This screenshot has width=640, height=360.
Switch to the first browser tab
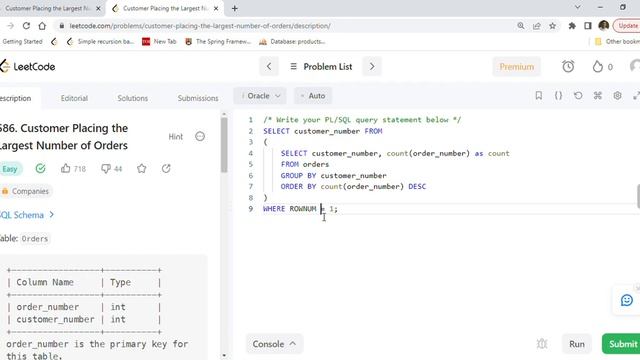[48, 8]
